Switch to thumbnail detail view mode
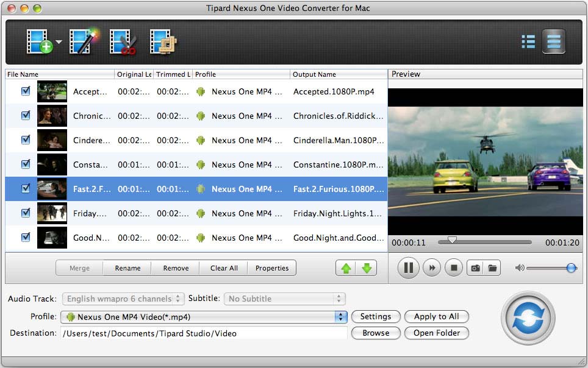 [553, 41]
